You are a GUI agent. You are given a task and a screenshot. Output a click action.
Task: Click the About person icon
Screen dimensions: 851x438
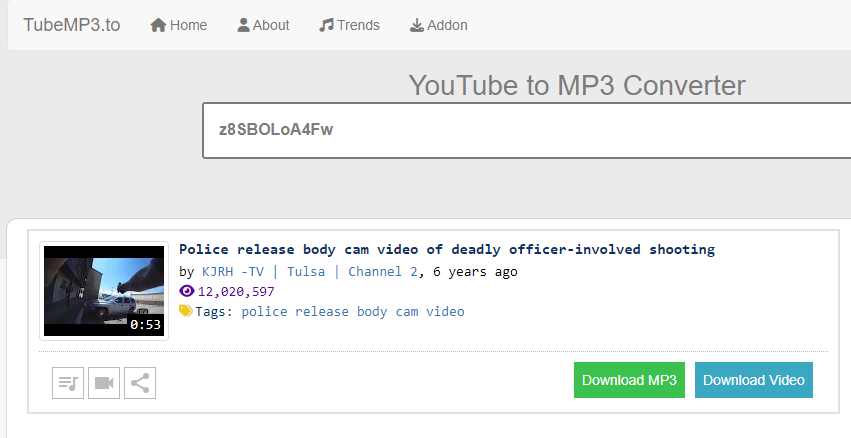[243, 25]
